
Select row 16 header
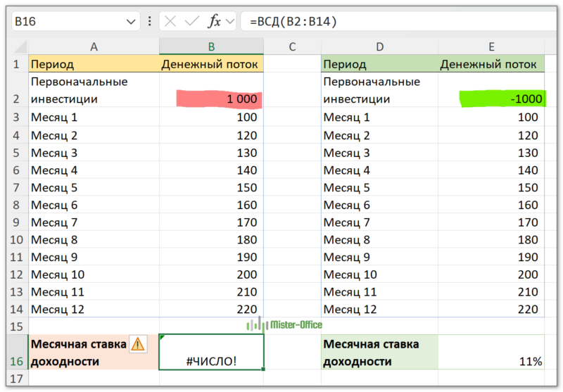(16, 361)
